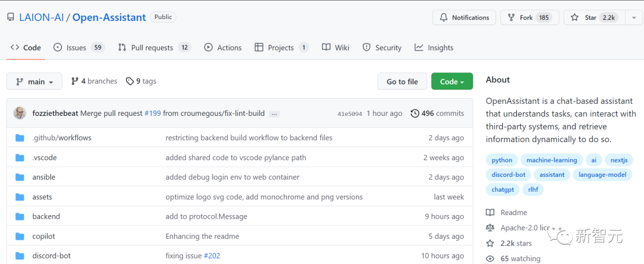
Task: Expand the main branch selector
Action: coord(36,82)
